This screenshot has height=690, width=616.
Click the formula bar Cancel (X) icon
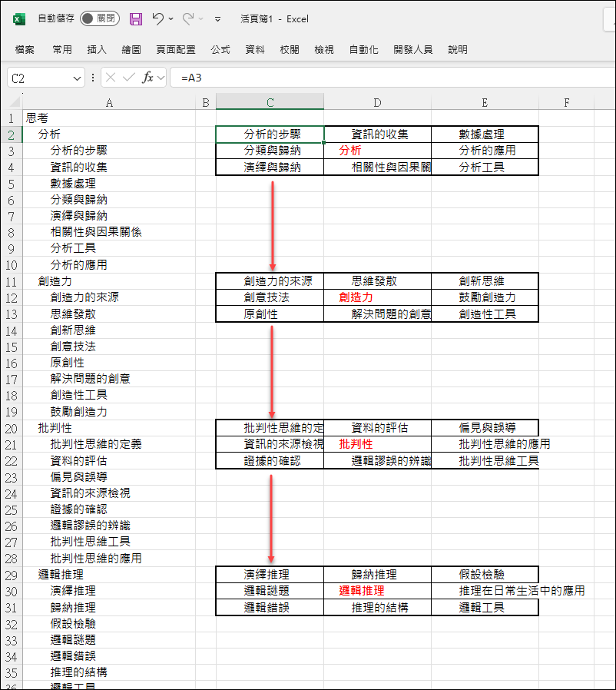[111, 78]
